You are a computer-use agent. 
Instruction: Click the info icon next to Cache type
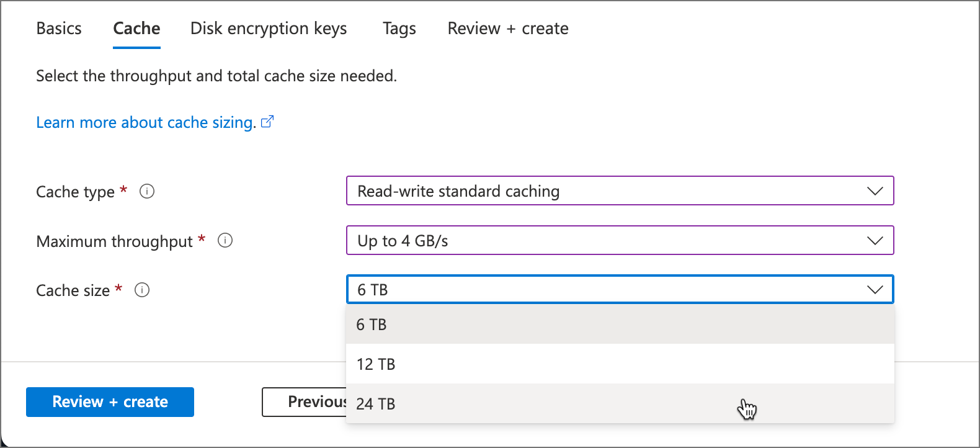[x=147, y=192]
